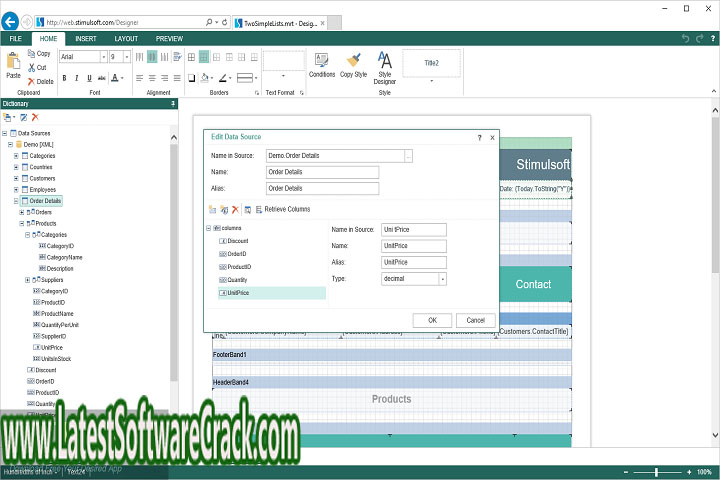The width and height of the screenshot is (720, 480).
Task: Click Copy in the Clipboard group
Action: pos(39,54)
